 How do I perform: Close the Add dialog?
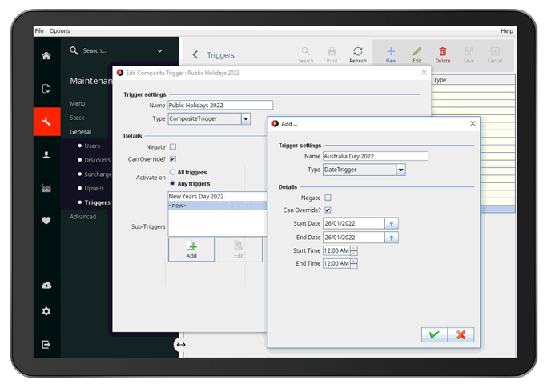click(473, 123)
